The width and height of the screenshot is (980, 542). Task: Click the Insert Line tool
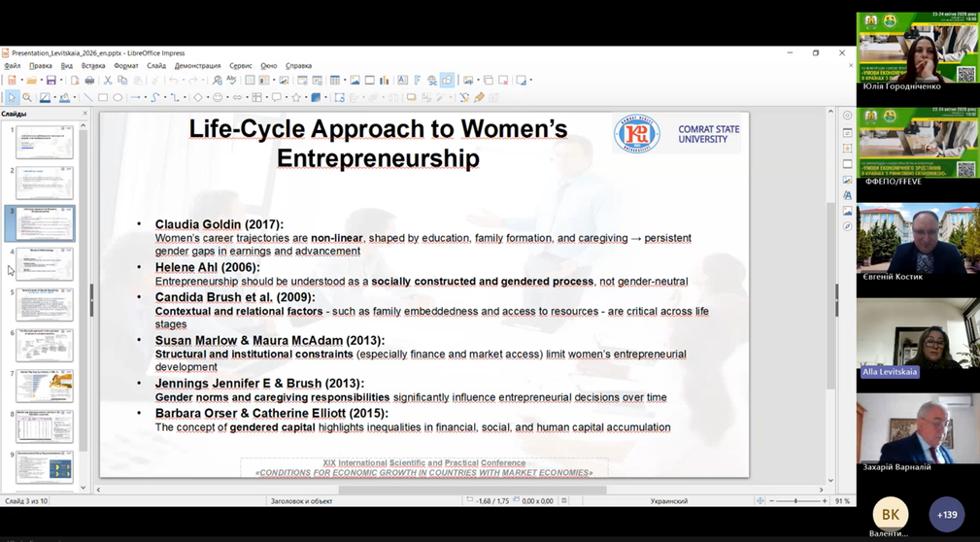pyautogui.click(x=87, y=98)
